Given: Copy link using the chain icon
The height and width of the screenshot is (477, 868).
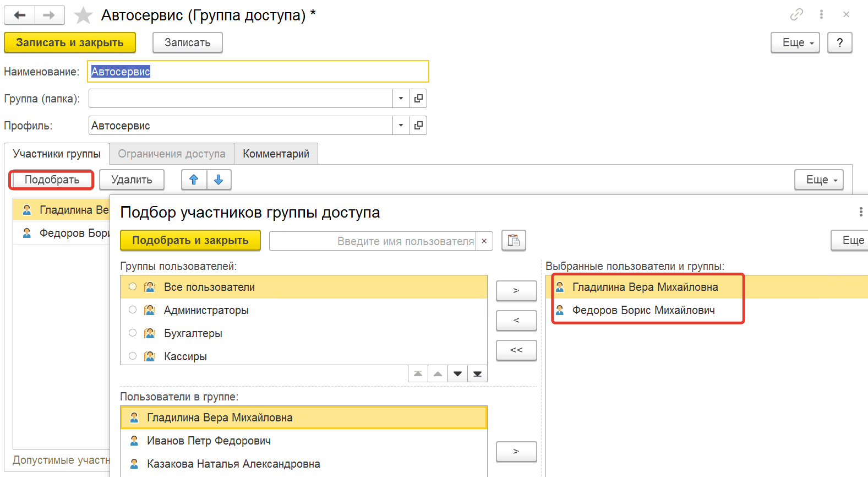Looking at the screenshot, I should (x=796, y=14).
